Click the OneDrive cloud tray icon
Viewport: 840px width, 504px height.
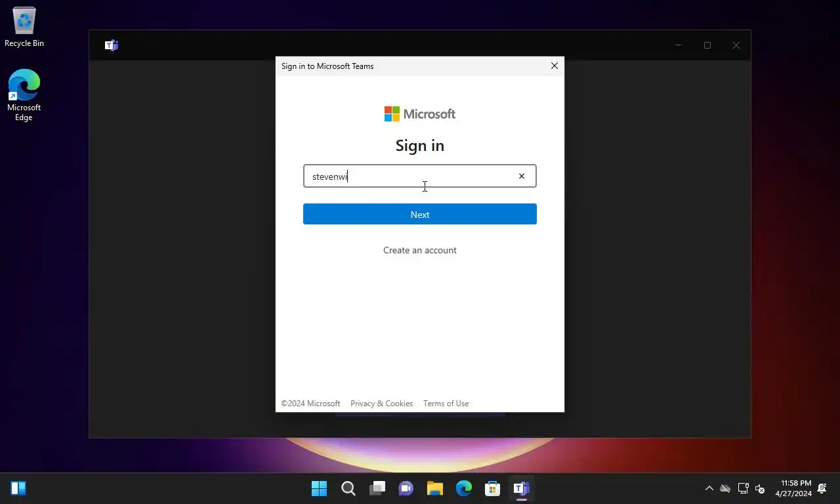click(725, 488)
